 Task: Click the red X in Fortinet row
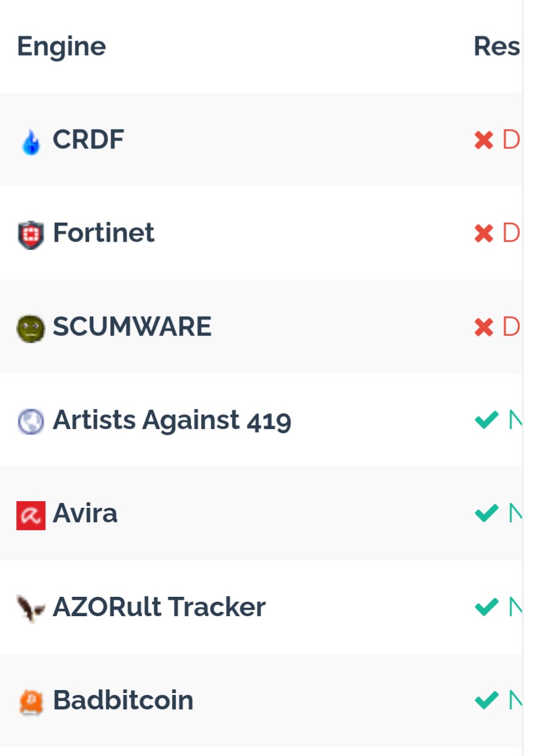pos(484,234)
